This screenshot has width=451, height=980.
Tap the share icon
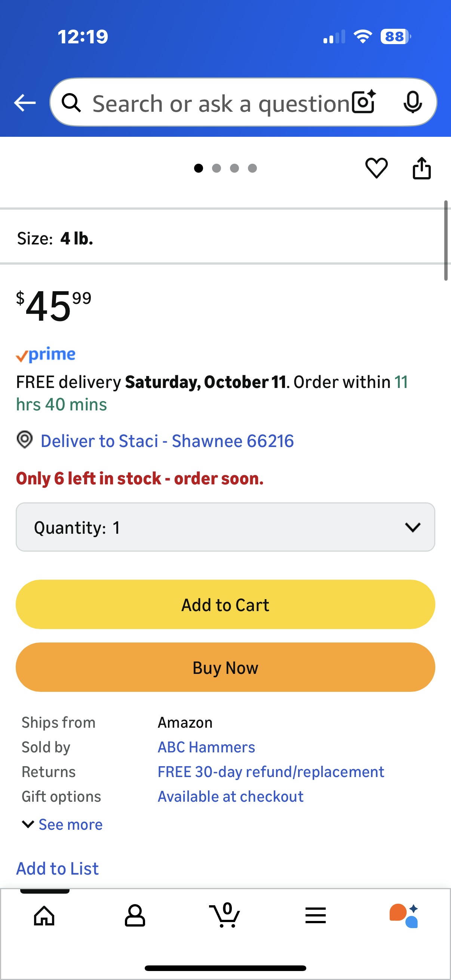pos(421,168)
